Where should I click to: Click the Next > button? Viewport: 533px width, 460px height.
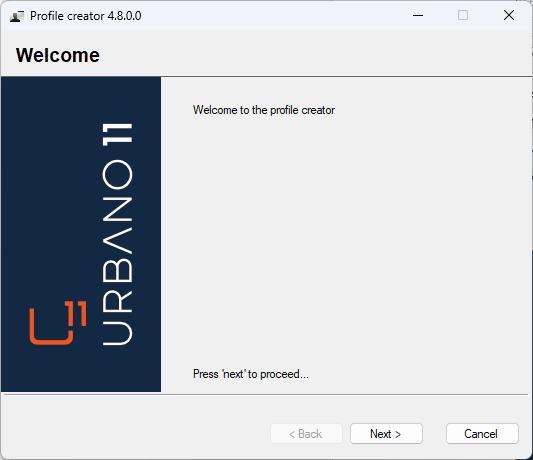pos(386,433)
